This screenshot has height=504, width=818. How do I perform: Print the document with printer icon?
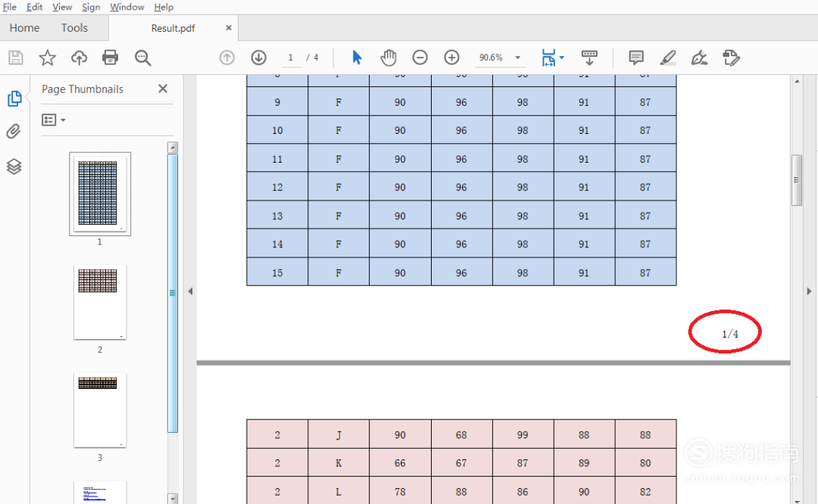click(x=110, y=58)
